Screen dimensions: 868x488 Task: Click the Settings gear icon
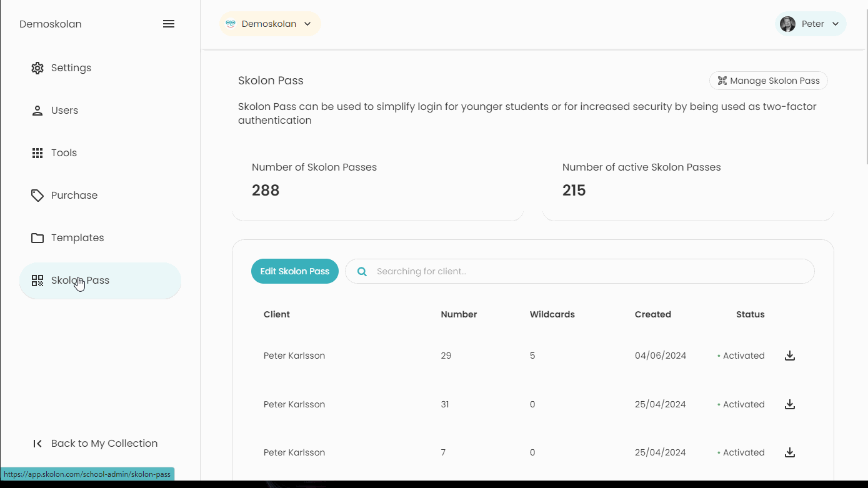pyautogui.click(x=37, y=67)
